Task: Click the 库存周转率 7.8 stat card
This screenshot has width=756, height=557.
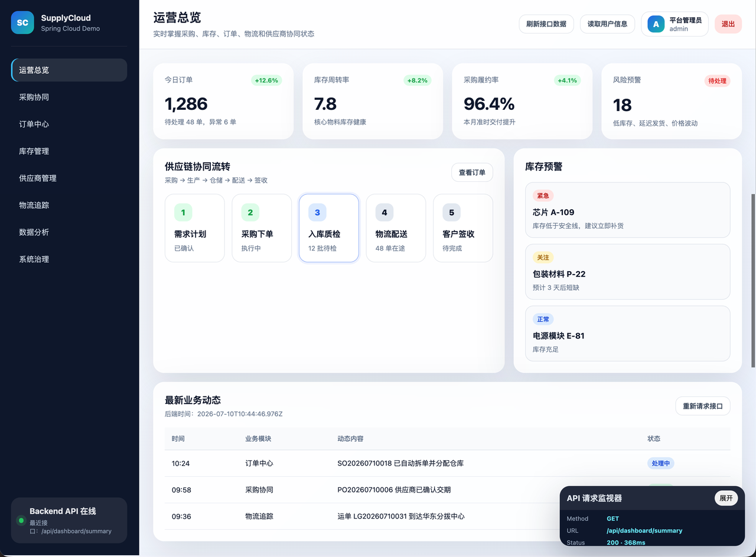Action: pyautogui.click(x=373, y=102)
